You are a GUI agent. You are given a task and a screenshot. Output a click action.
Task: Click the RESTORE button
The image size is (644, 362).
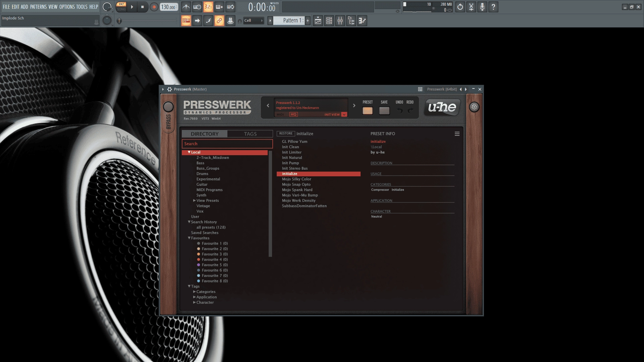(x=286, y=133)
